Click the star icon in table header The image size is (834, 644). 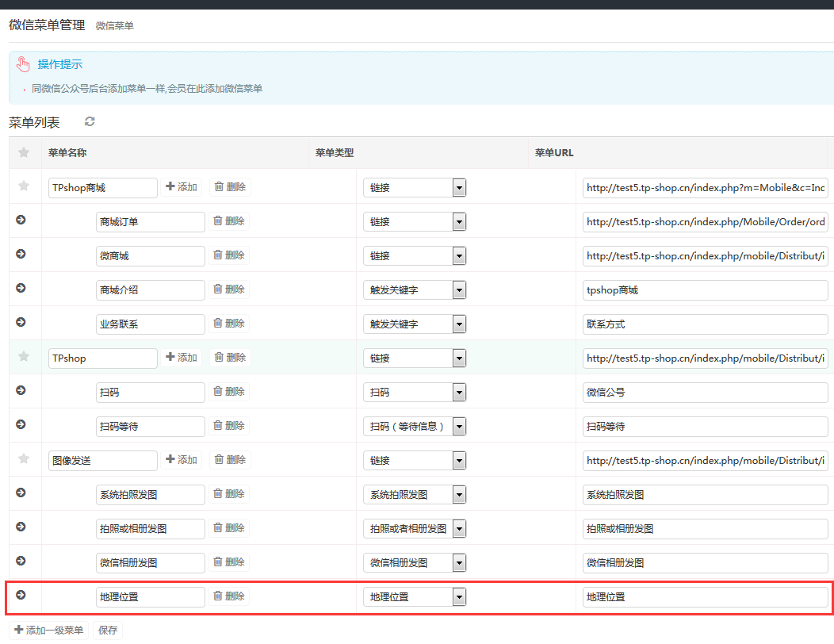pyautogui.click(x=24, y=152)
